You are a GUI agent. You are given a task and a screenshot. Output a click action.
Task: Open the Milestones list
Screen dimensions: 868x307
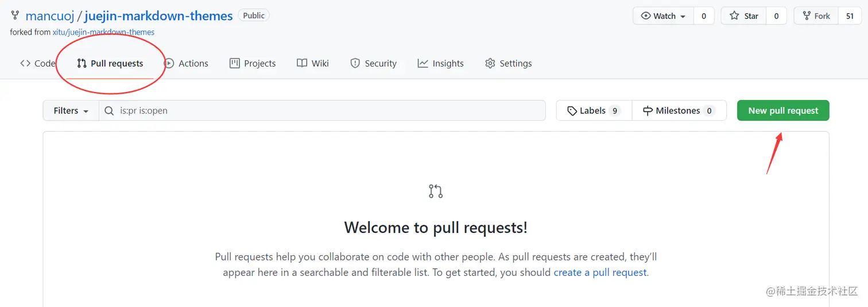(679, 110)
